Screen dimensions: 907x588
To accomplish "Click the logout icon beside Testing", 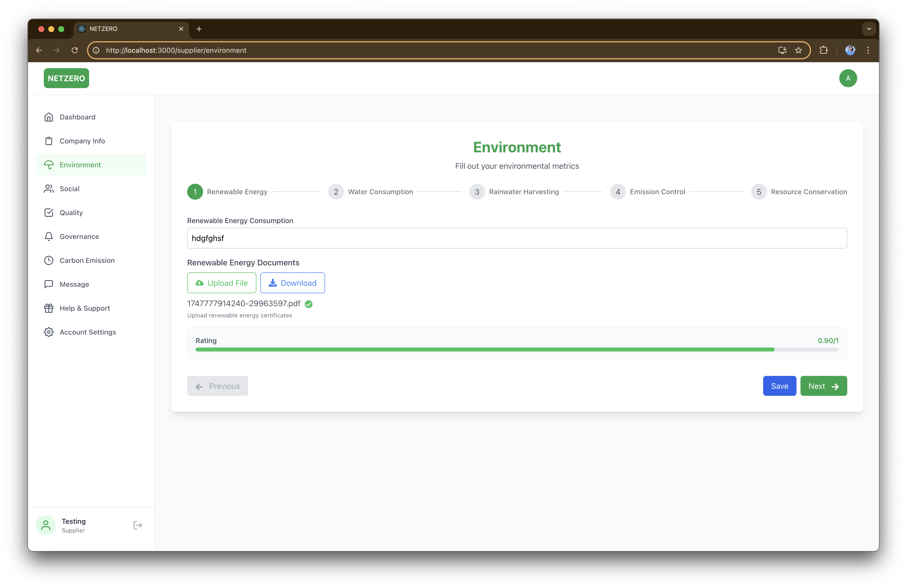I will coord(138,525).
